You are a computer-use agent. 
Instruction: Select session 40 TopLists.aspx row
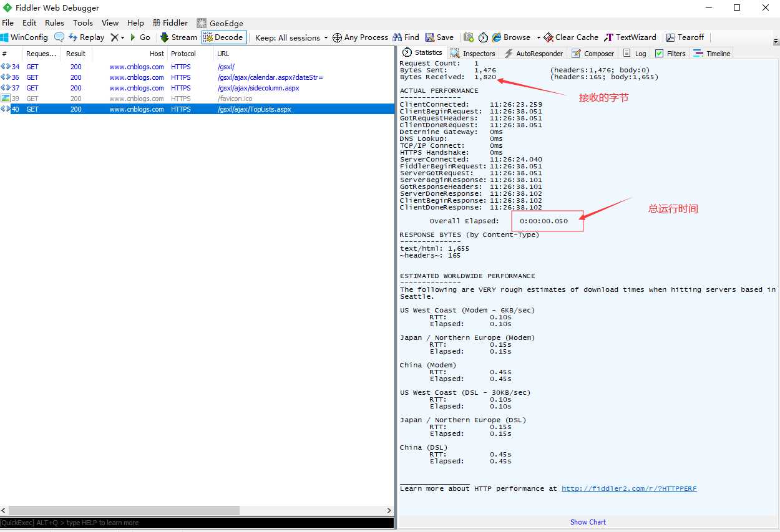[x=197, y=109]
